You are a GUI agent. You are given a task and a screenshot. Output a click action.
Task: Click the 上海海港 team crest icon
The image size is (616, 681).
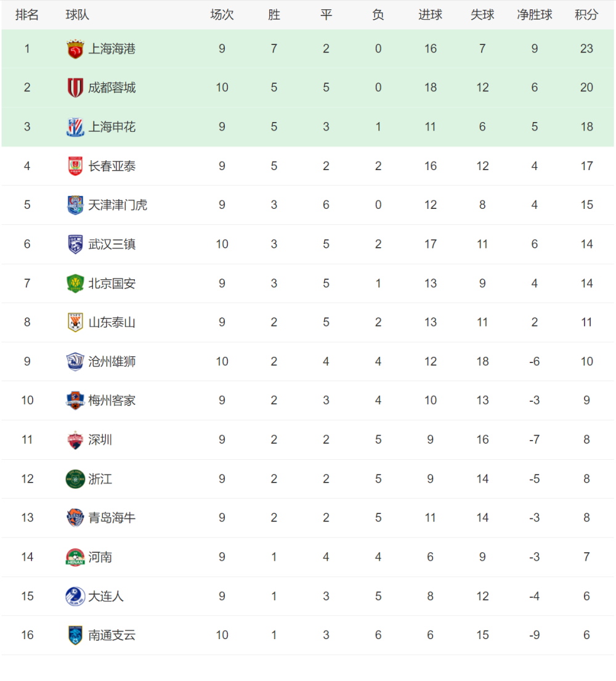coord(75,49)
